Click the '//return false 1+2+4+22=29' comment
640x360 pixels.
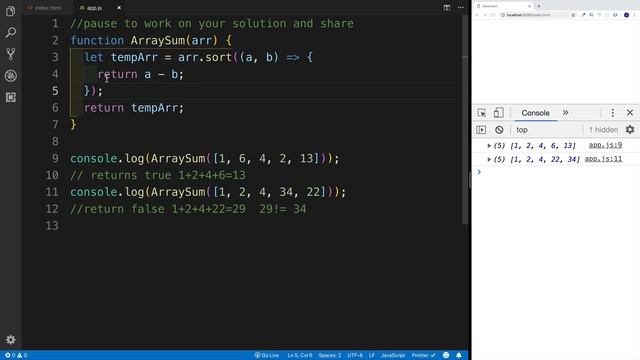[158, 209]
